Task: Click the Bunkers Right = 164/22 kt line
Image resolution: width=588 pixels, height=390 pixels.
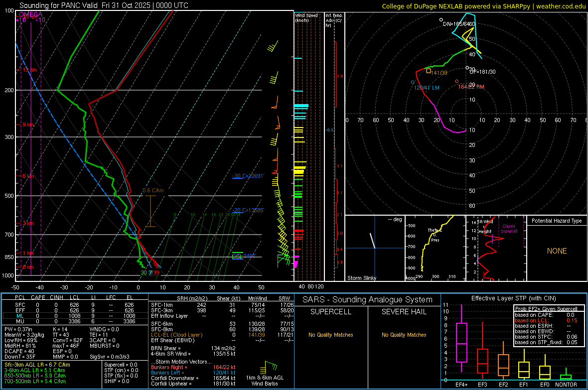Action: [x=193, y=367]
